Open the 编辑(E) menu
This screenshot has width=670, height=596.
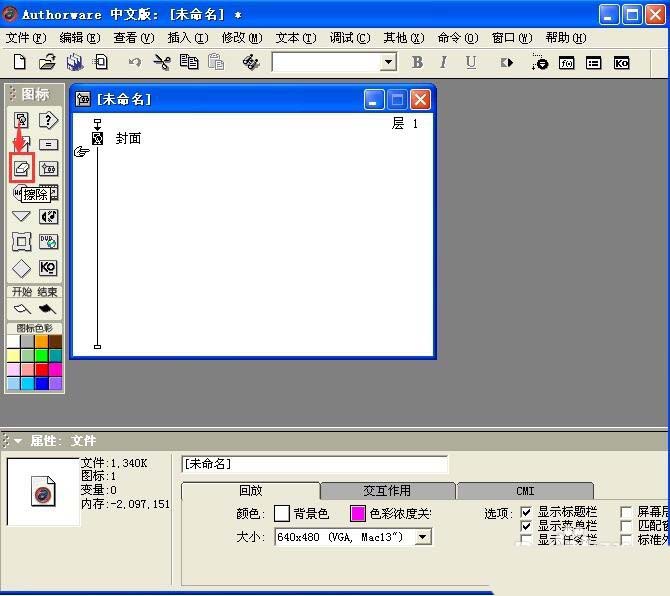coord(80,38)
